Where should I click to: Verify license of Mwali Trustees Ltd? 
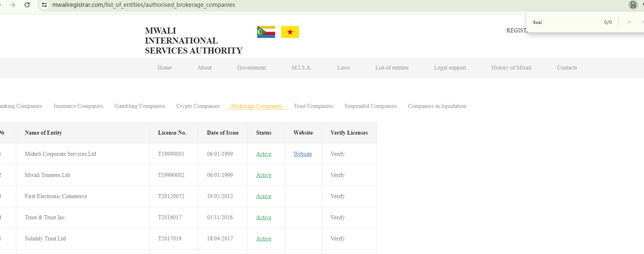[x=337, y=175]
